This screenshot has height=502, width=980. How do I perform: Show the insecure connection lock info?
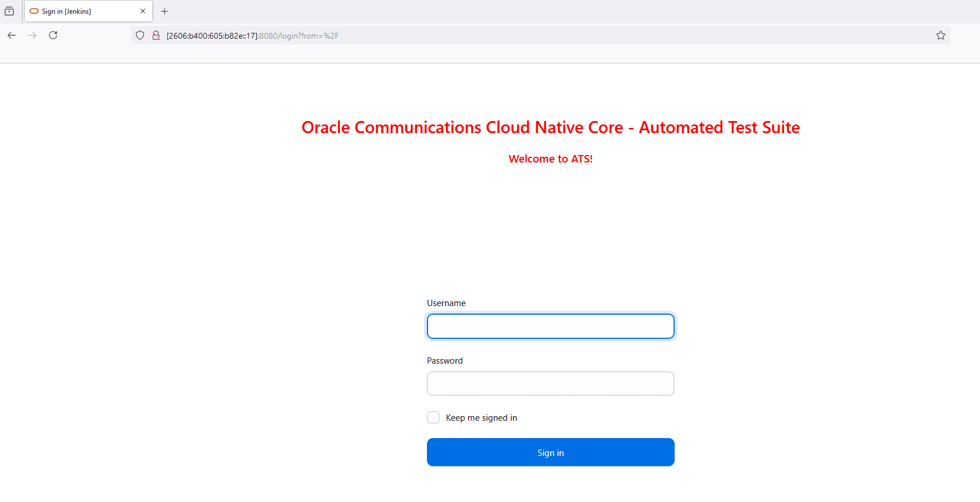[x=156, y=36]
